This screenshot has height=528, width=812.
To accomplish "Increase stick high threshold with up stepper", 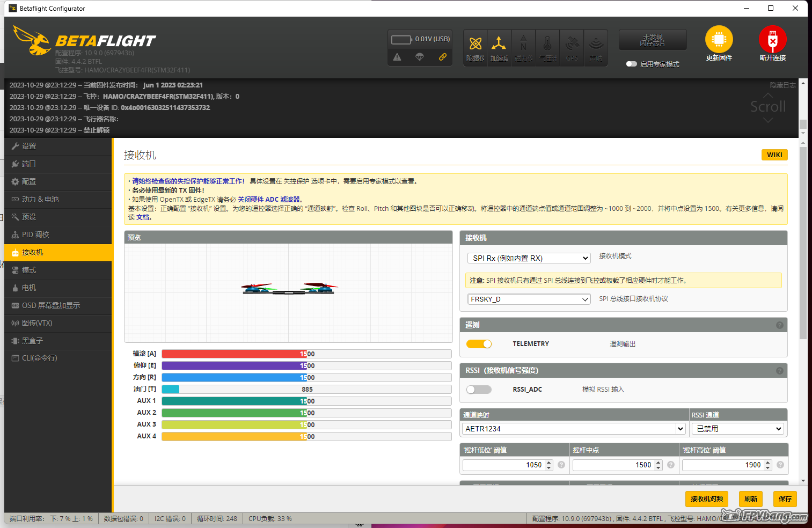I will pyautogui.click(x=768, y=463).
